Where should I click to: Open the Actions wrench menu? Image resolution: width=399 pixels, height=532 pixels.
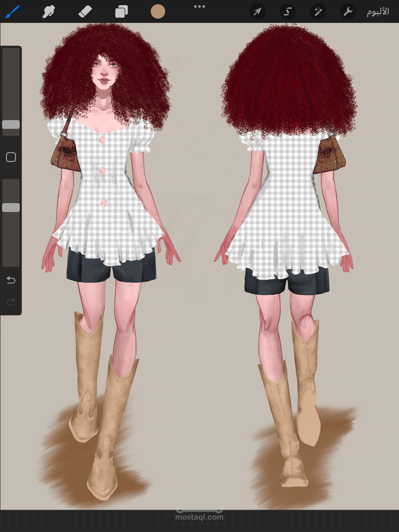point(348,12)
